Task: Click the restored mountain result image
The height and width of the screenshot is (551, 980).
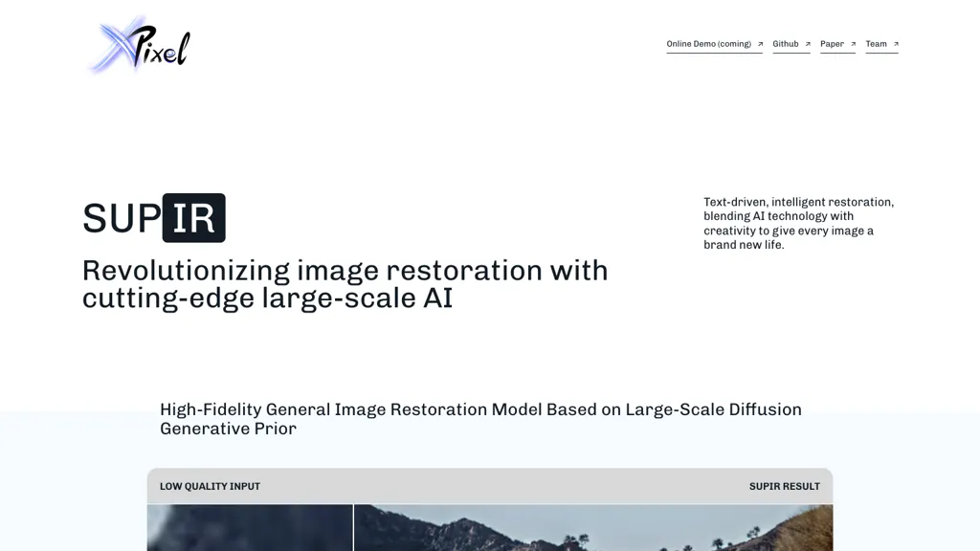Action: point(593,528)
